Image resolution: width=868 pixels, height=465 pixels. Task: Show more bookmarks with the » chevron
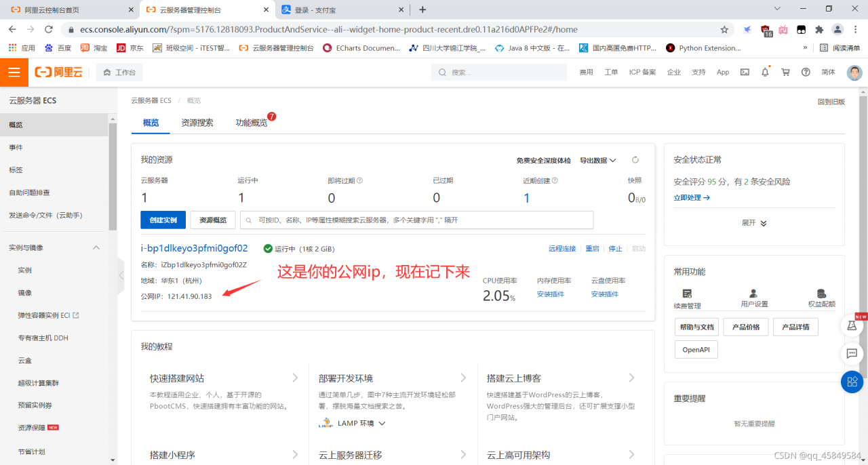(805, 47)
